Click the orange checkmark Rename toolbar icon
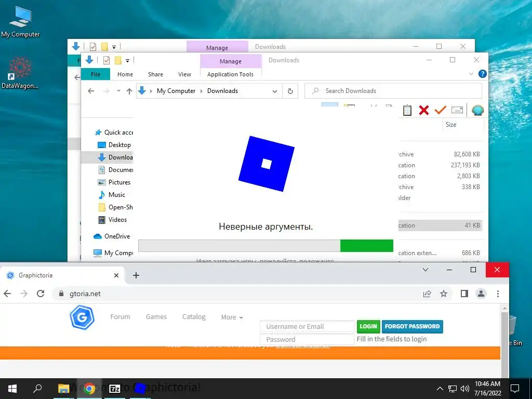This screenshot has width=532, height=399. pyautogui.click(x=441, y=110)
